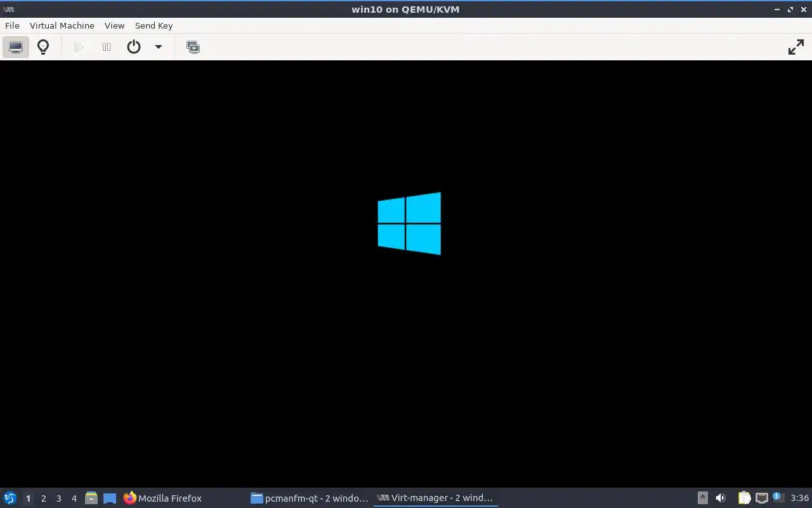Screen dimensions: 812x508
Task: Open the shutdown options dropdown arrow
Action: 159,47
